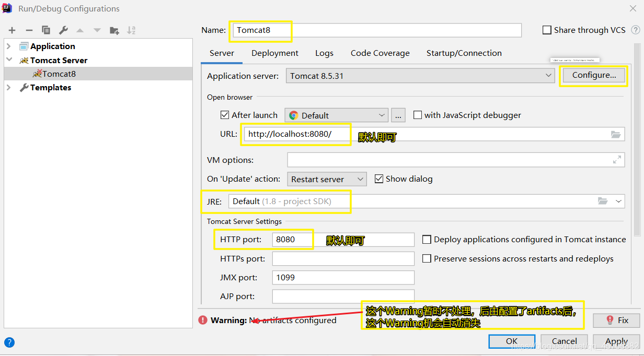Image resolution: width=644 pixels, height=356 pixels.
Task: Confirm with the OK button
Action: [x=512, y=341]
